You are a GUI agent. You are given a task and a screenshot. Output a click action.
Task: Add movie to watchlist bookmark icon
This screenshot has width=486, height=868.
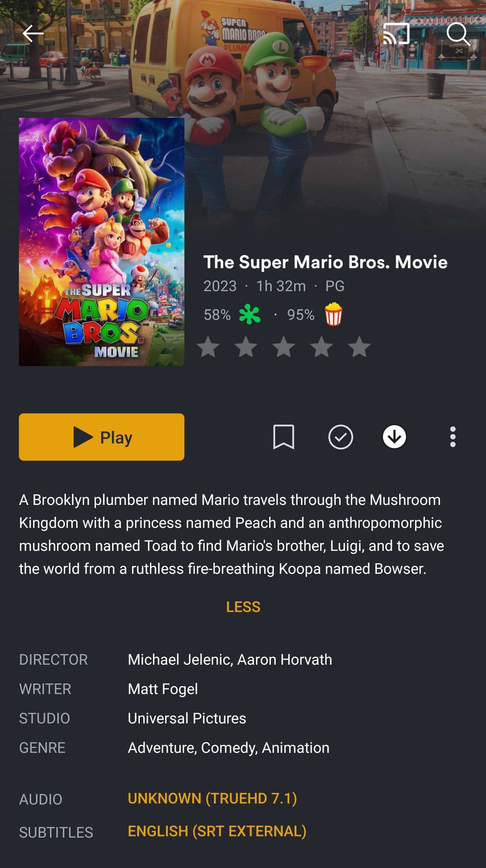point(283,437)
